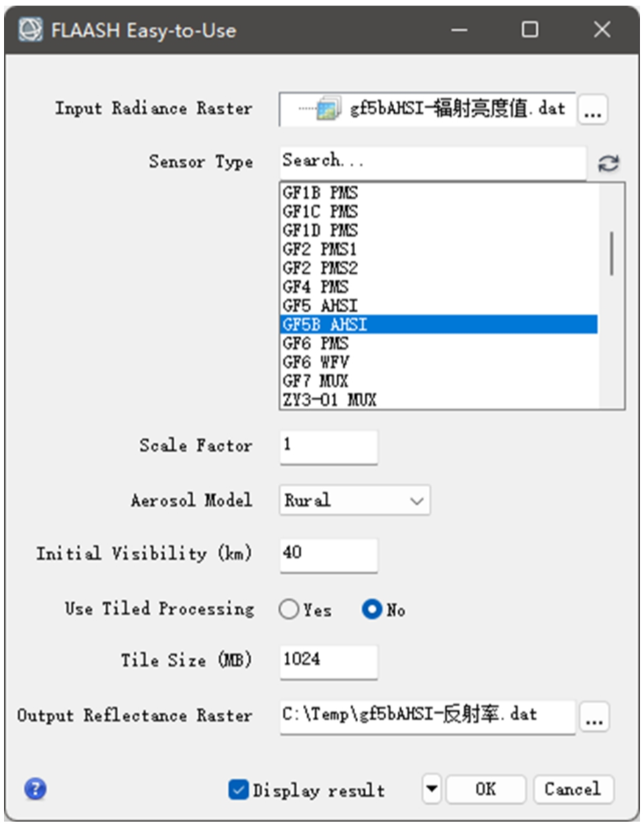Click the OK button
Screen dimensions: 644x826
pos(486,788)
